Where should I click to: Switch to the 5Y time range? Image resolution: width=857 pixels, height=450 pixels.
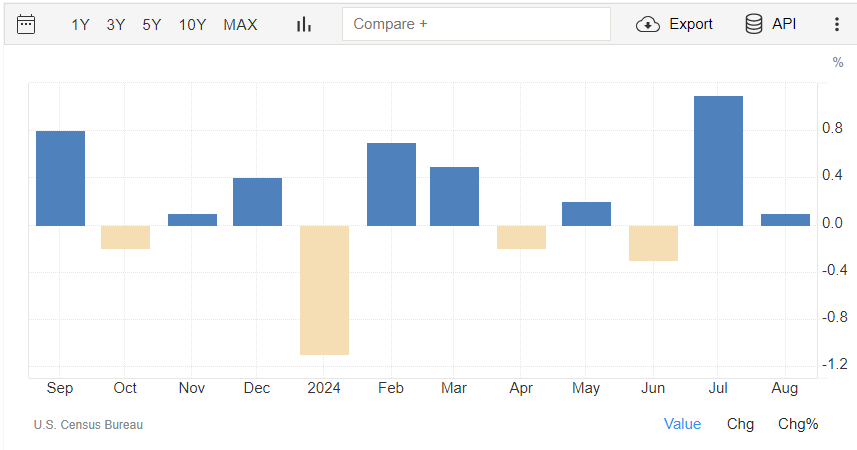pyautogui.click(x=151, y=24)
